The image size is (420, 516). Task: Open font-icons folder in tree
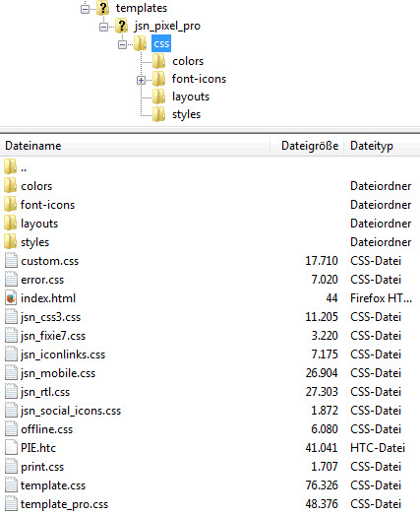click(199, 79)
